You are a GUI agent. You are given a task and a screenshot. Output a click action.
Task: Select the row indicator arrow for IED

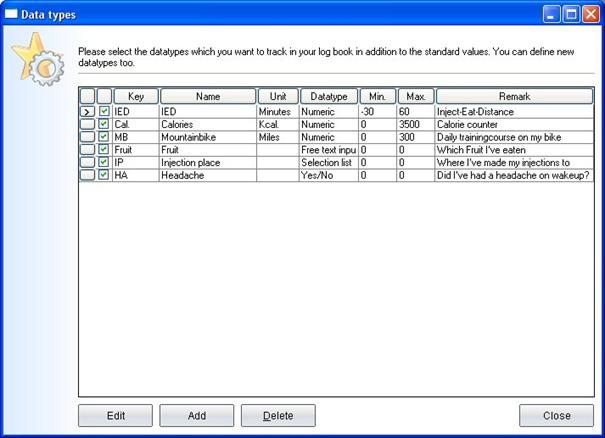coord(87,112)
